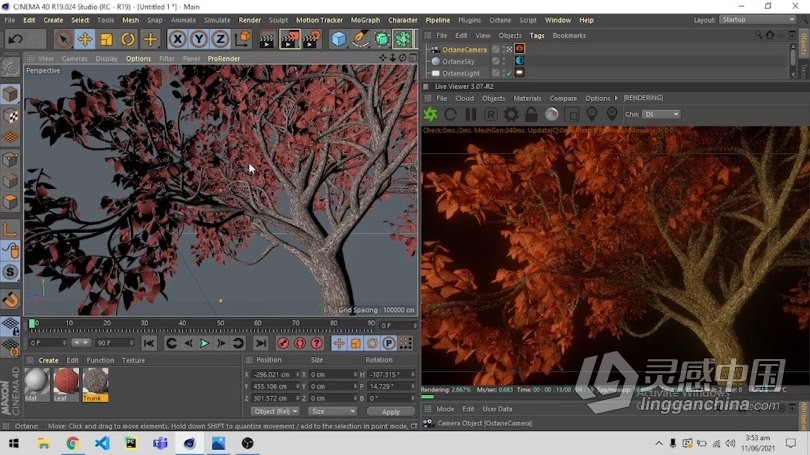This screenshot has width=810, height=455.
Task: Select Polygons mode icon
Action: 10,202
